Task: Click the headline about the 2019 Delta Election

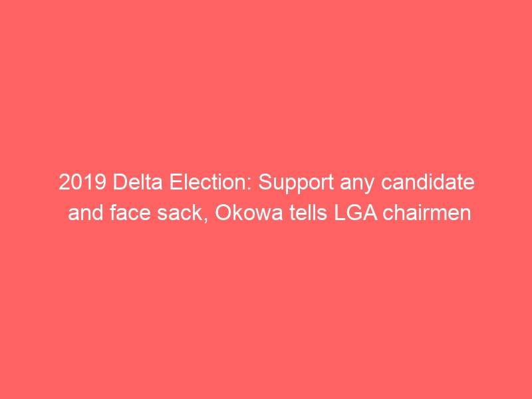Action: coord(266,199)
